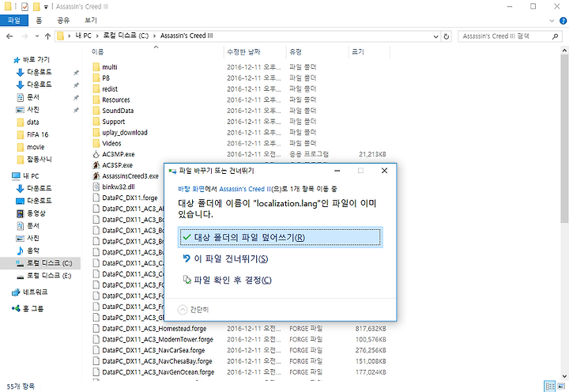Image resolution: width=569 pixels, height=392 pixels.
Task: Select the DataPC_DX11.forge file
Action: coord(130,198)
